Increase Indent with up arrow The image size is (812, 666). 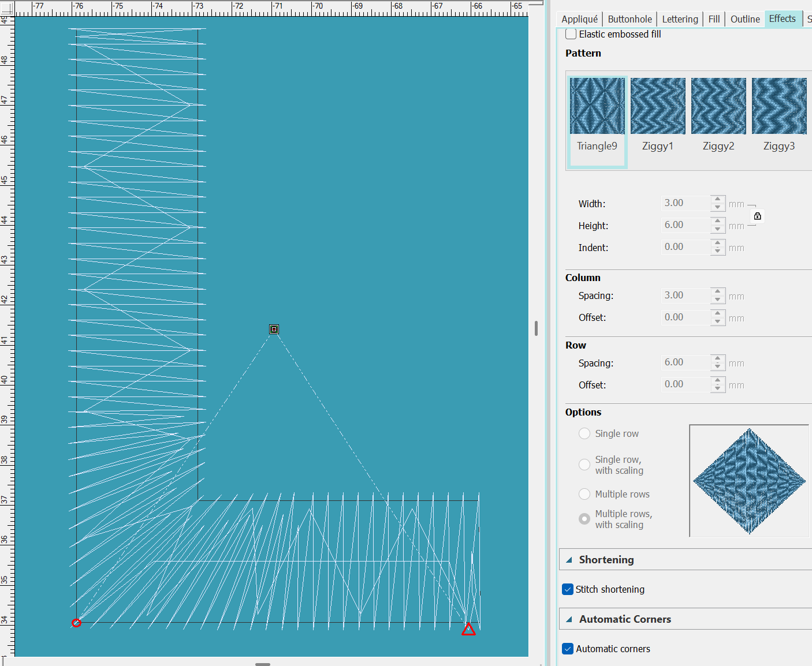coord(718,243)
